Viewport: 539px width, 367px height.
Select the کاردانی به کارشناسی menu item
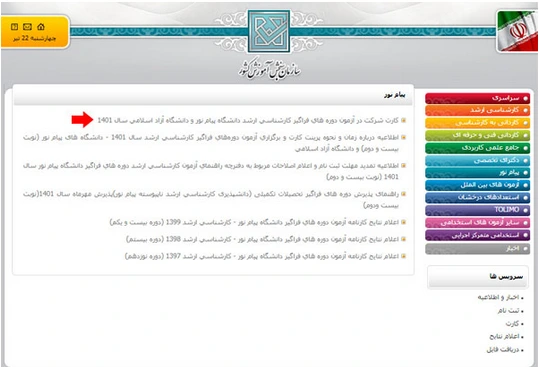click(x=477, y=123)
